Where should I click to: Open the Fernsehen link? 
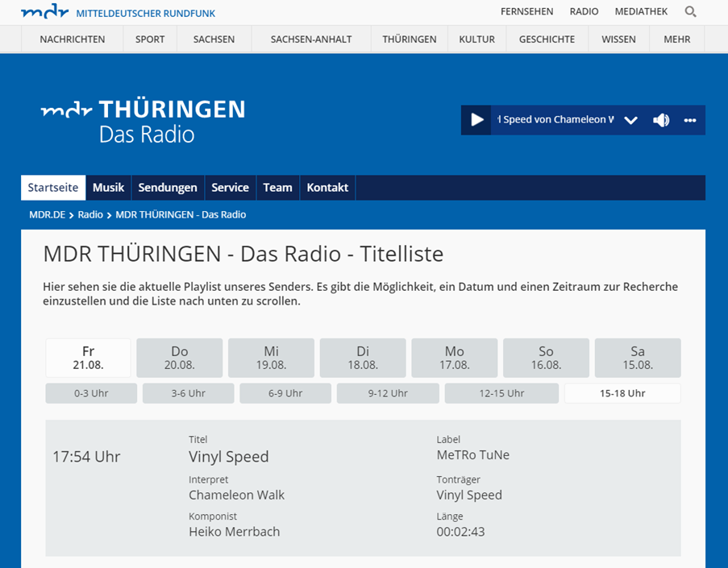526,11
